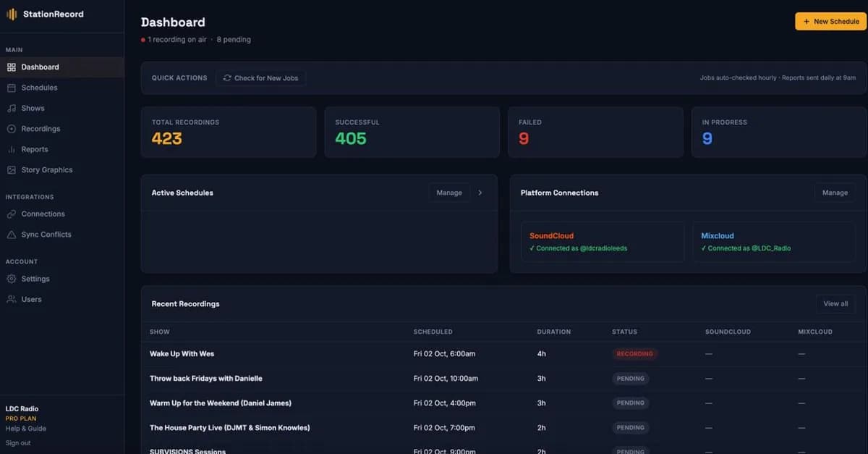Sign out of LDC Radio account

18,443
